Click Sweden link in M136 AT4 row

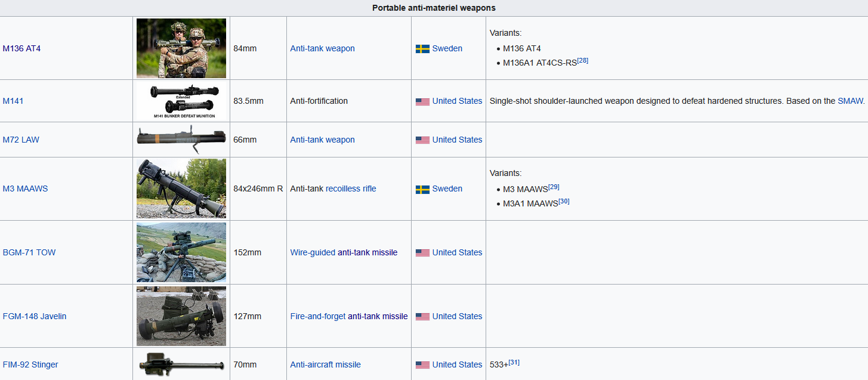coord(447,48)
